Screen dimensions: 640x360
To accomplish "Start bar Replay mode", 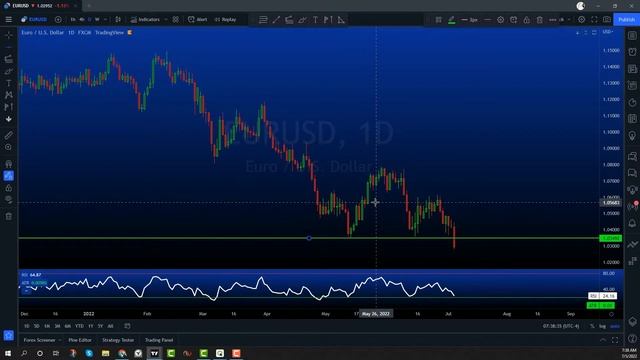I will (225, 19).
